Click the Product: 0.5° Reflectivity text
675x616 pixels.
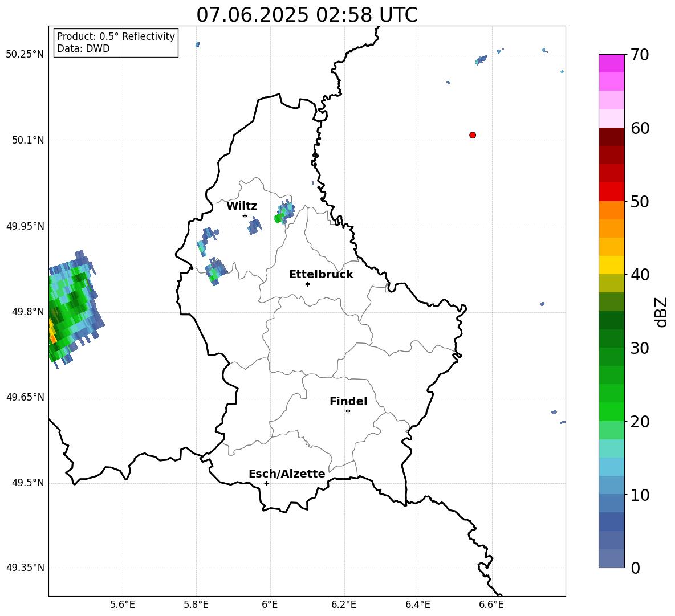pos(116,36)
